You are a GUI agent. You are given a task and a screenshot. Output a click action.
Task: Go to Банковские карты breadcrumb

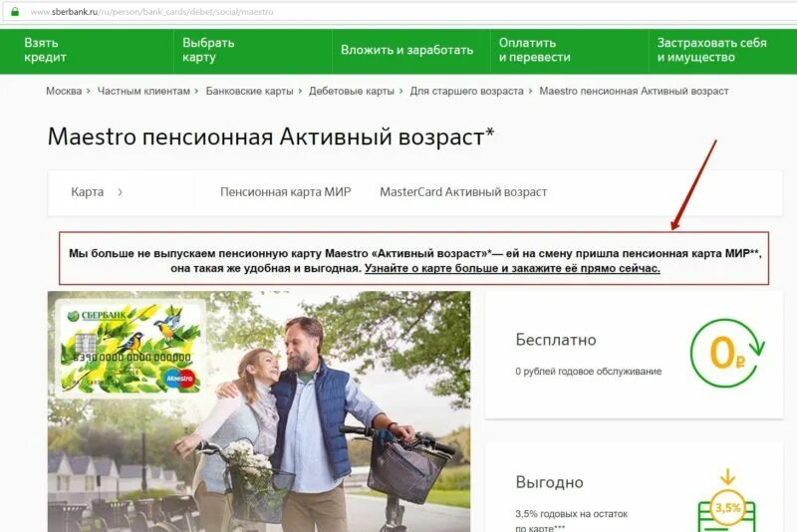coord(250,91)
